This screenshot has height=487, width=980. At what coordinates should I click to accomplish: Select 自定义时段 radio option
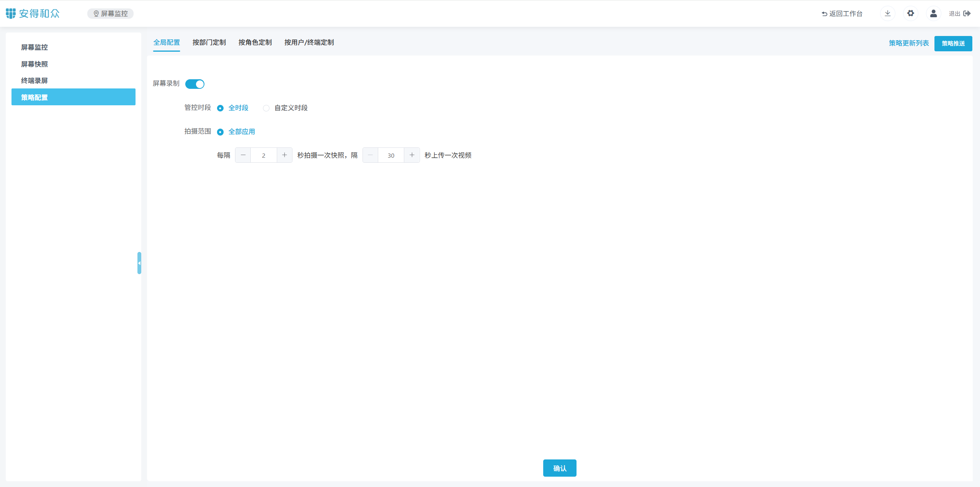(266, 108)
